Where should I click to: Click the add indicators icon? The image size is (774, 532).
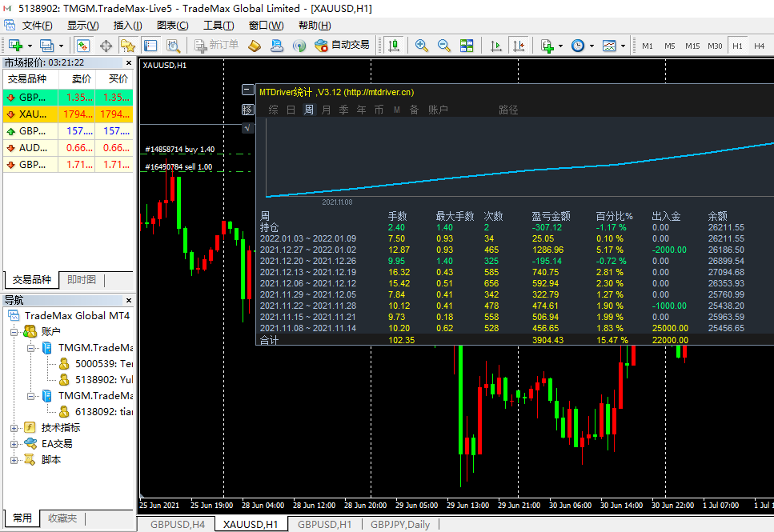pyautogui.click(x=547, y=46)
